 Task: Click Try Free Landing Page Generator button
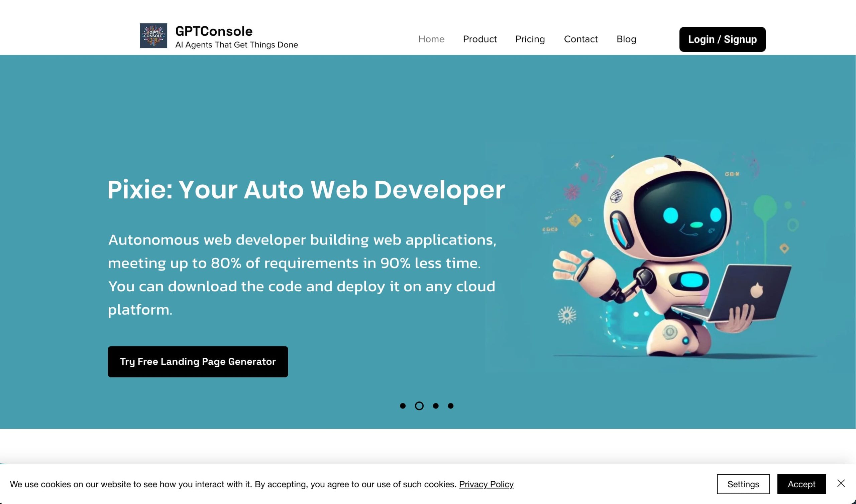(198, 362)
